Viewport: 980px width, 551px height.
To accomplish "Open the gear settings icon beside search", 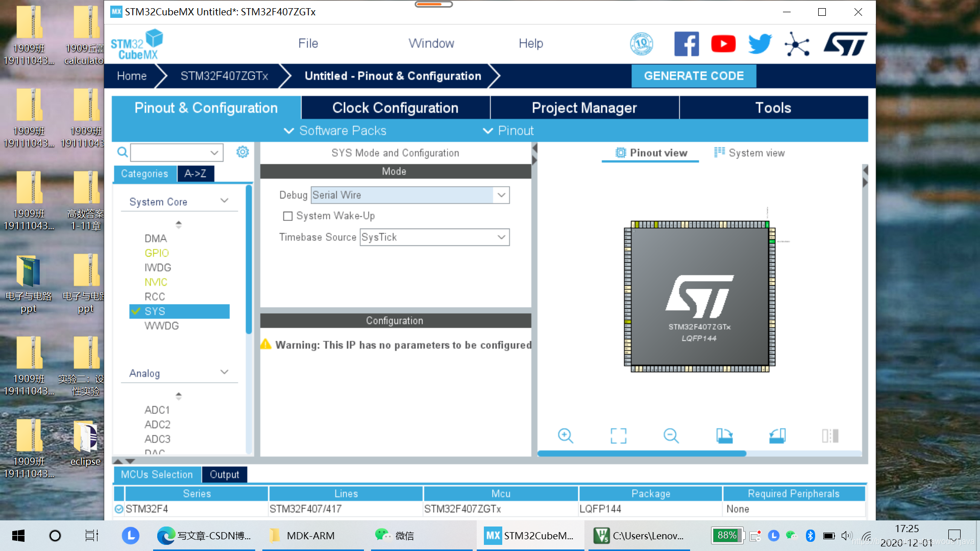I will 242,152.
